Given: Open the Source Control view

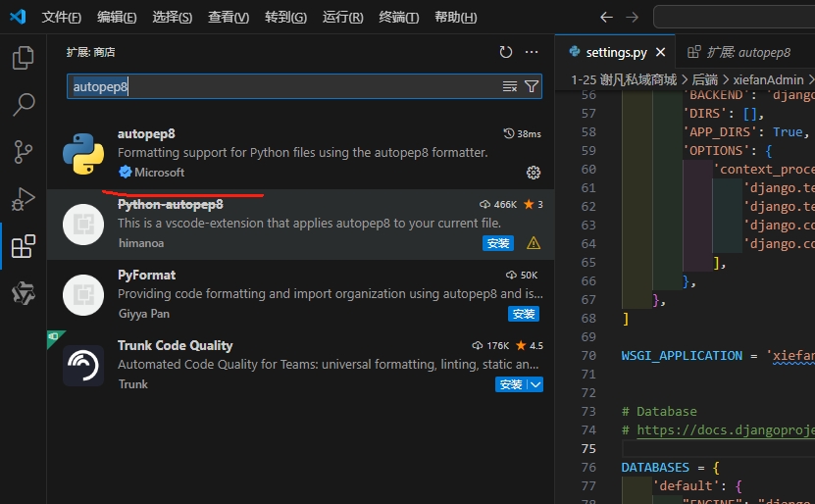Looking at the screenshot, I should point(23,152).
